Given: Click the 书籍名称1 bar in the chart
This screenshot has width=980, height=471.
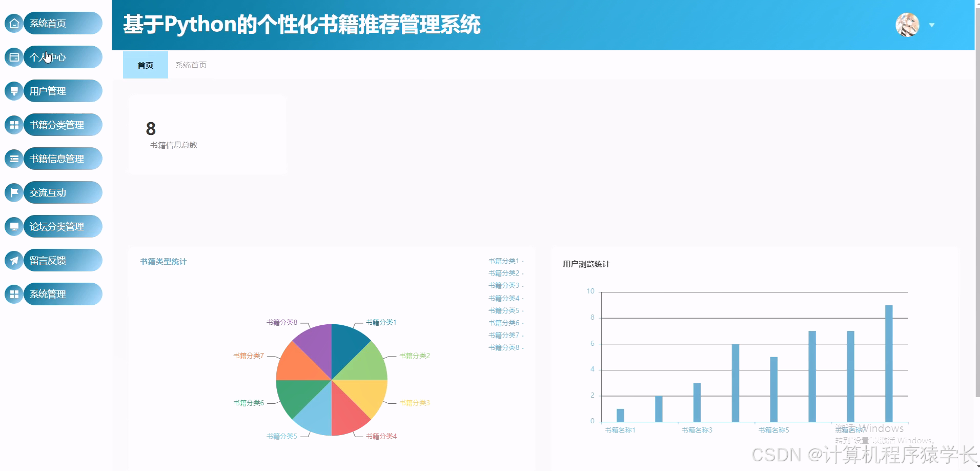Looking at the screenshot, I should coord(620,415).
